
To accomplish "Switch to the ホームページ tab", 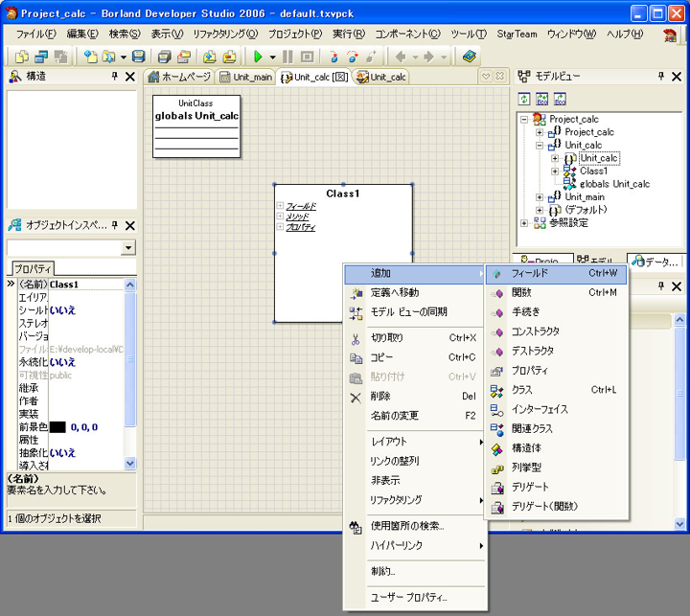I will 179,77.
